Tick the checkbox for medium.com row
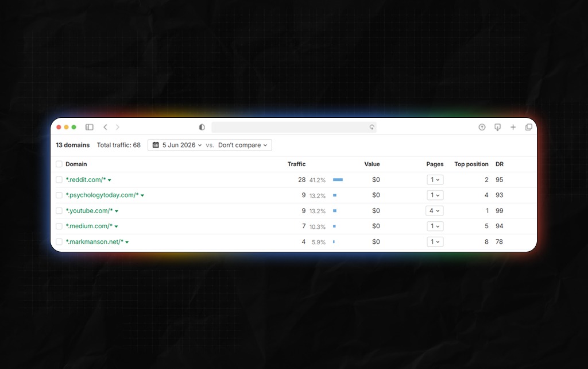 point(59,226)
